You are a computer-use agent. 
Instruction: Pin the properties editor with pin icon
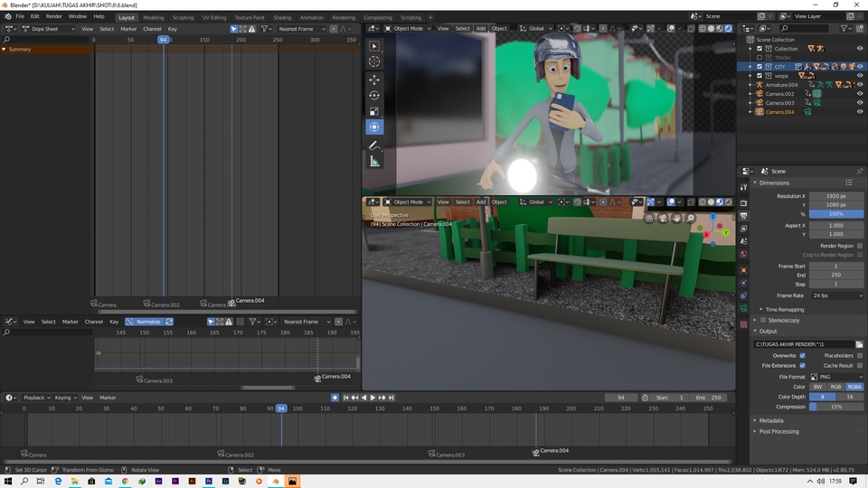coord(860,171)
